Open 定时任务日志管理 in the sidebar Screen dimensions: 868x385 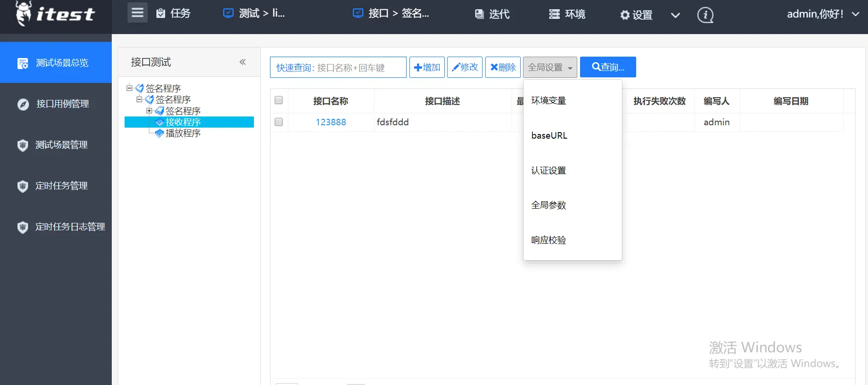click(56, 227)
